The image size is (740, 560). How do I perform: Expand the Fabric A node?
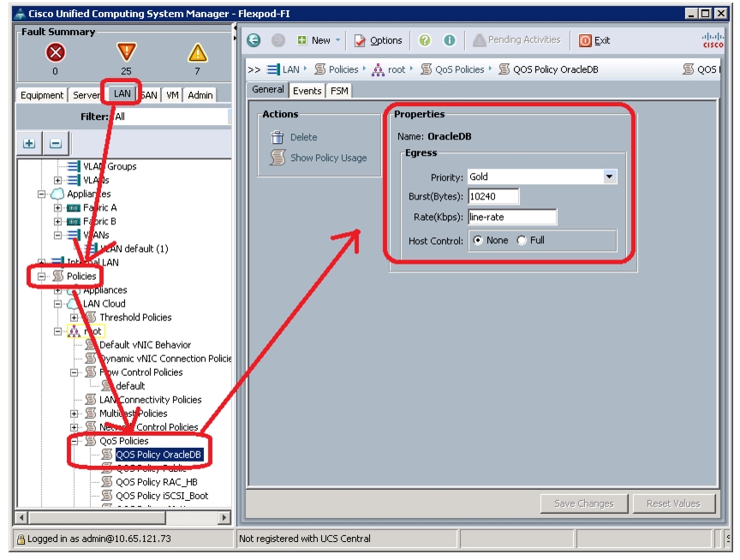coord(57,207)
